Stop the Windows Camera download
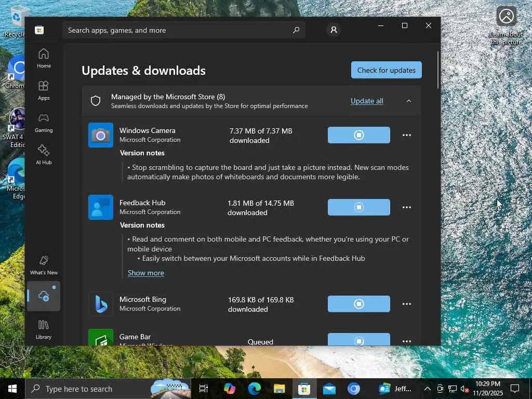The height and width of the screenshot is (399, 532). click(x=358, y=135)
